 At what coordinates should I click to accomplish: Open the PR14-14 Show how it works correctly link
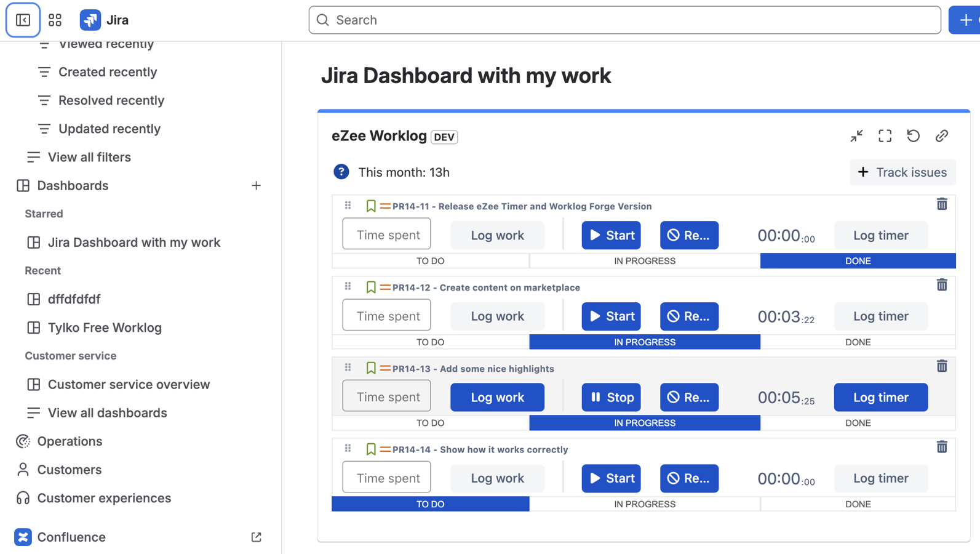480,449
